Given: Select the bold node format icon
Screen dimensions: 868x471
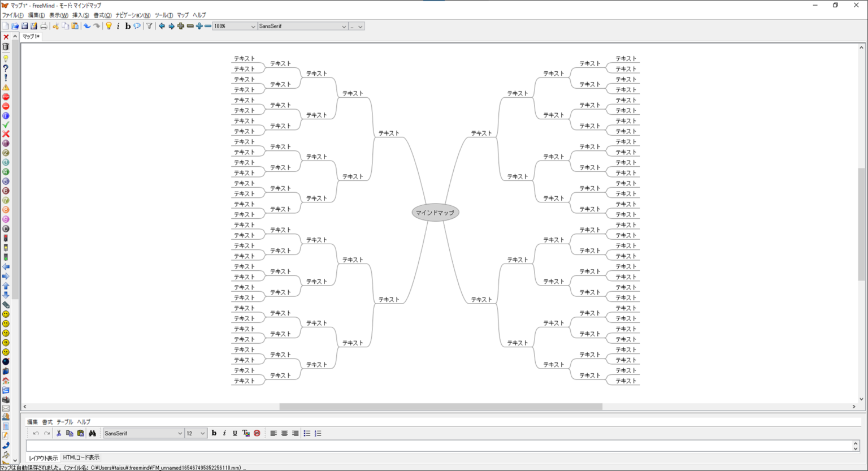Looking at the screenshot, I should click(x=128, y=25).
